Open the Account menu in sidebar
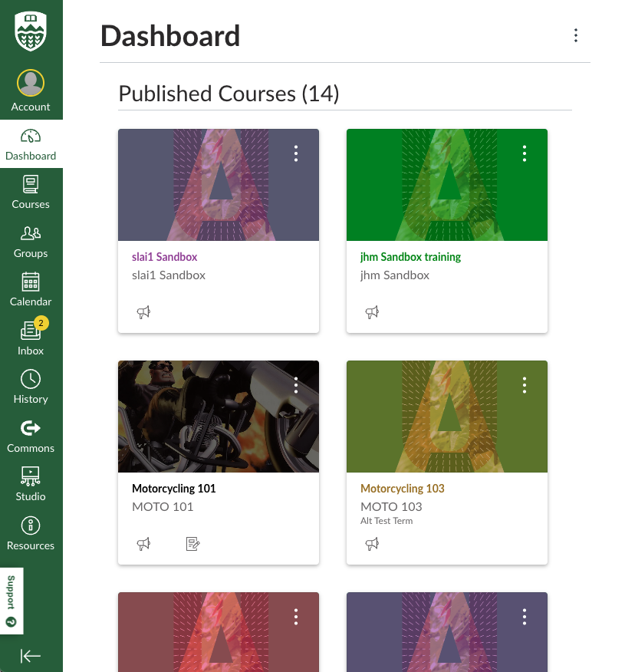 coord(31,91)
